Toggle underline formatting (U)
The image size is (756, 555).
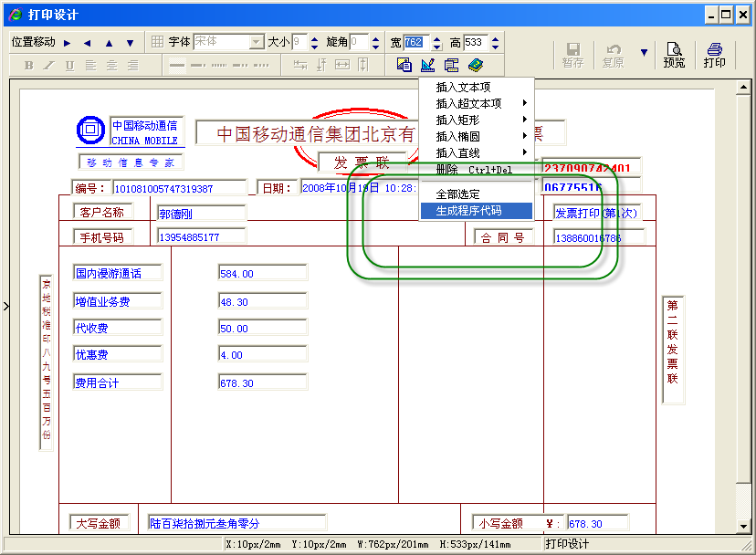pyautogui.click(x=70, y=65)
